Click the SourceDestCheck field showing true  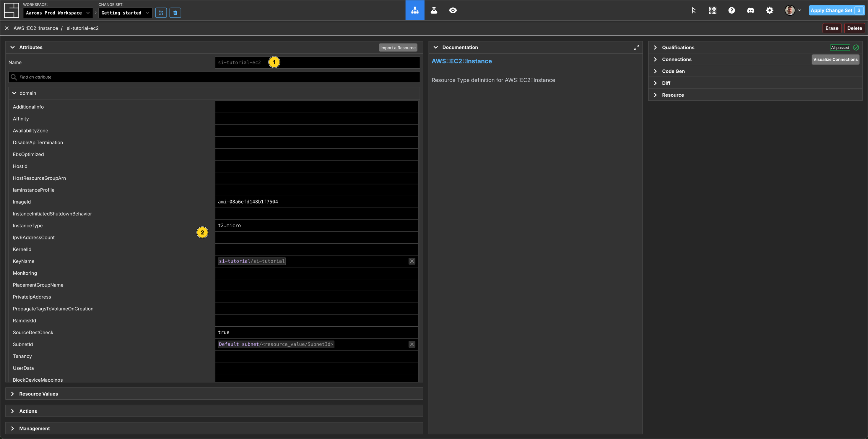pos(317,333)
